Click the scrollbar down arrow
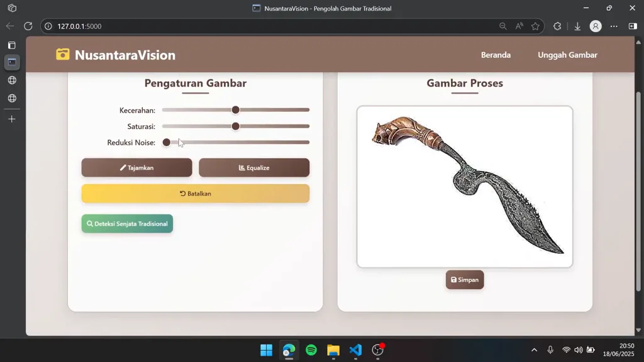This screenshot has height=362, width=644. (x=638, y=330)
